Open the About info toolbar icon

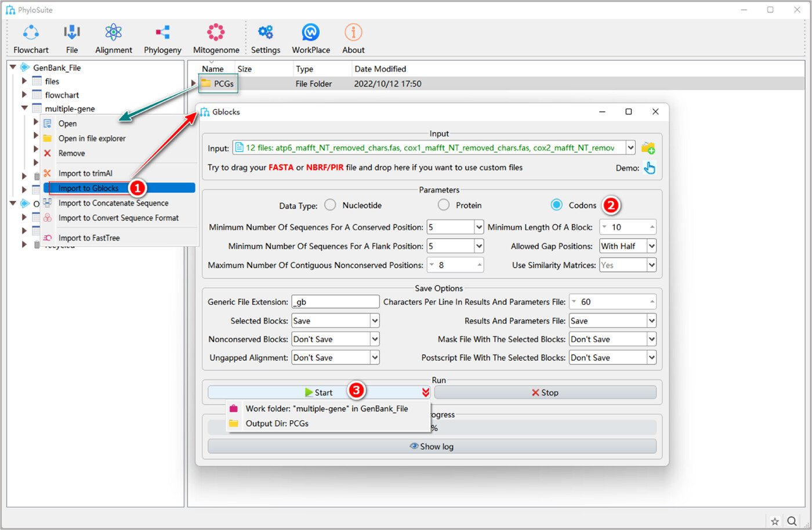pyautogui.click(x=353, y=33)
